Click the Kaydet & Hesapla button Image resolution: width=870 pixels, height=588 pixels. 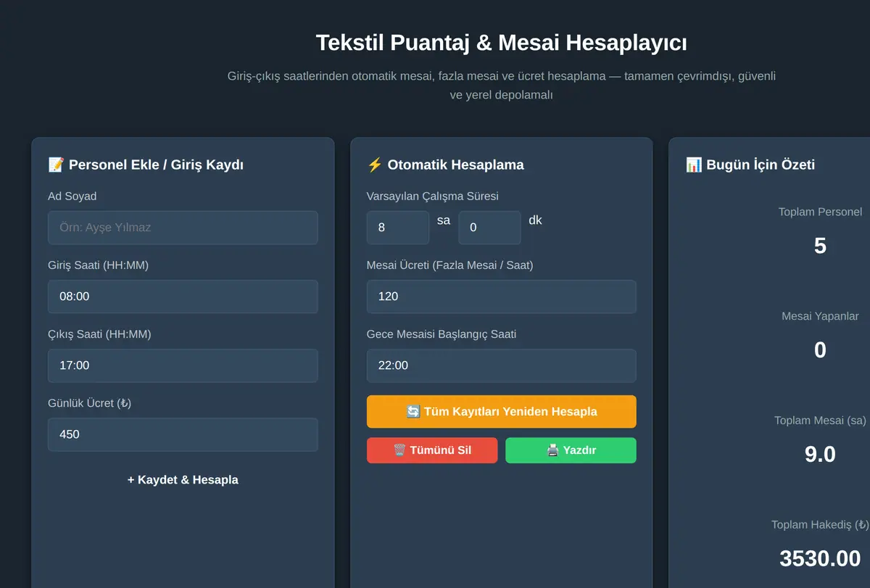pyautogui.click(x=183, y=480)
